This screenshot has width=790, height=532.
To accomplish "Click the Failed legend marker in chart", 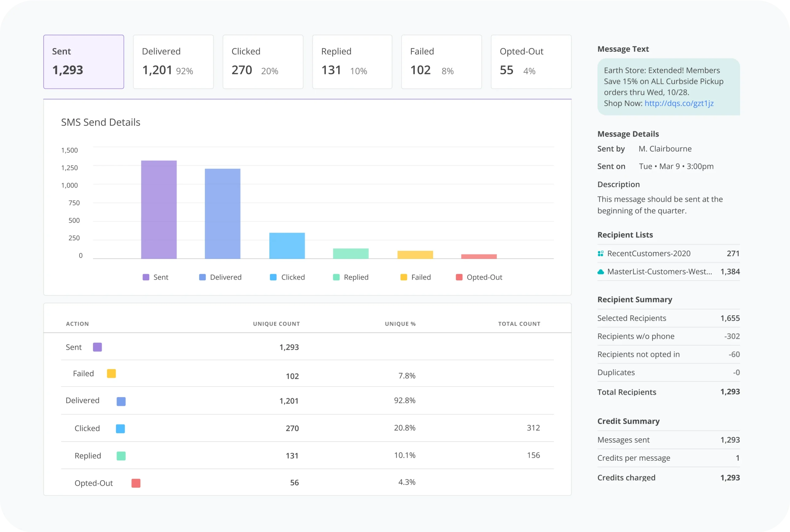I will [x=404, y=277].
